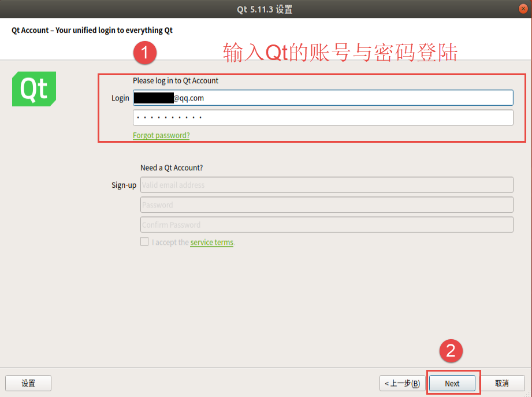This screenshot has height=397, width=532.
Task: Click the login password field
Action: tap(323, 118)
